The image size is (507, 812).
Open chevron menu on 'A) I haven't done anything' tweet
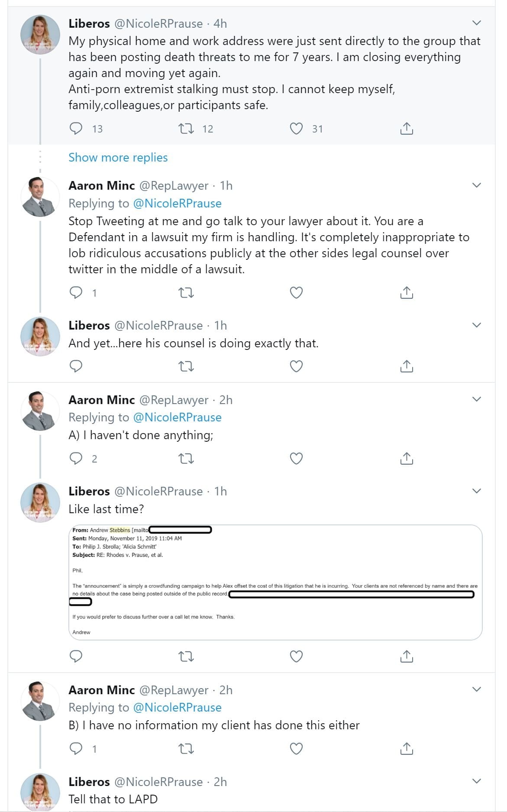click(476, 399)
